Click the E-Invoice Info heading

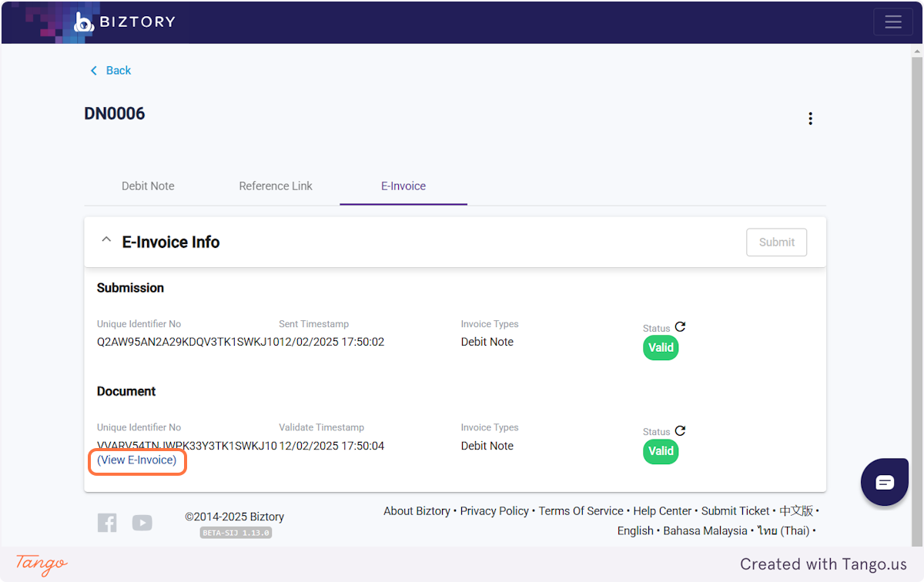click(x=171, y=242)
